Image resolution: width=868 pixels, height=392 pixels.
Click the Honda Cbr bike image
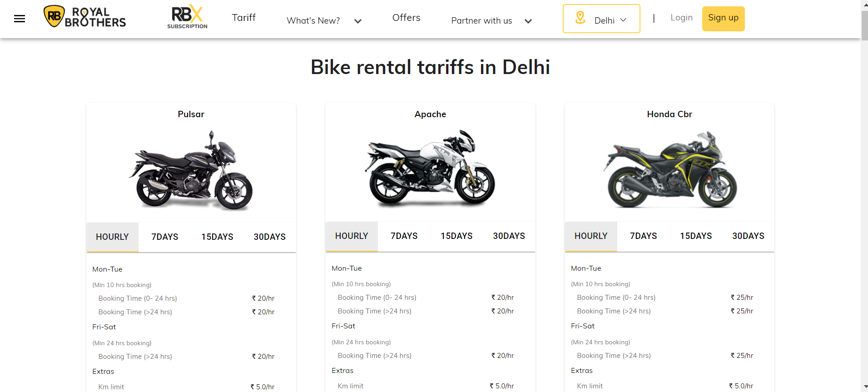pyautogui.click(x=670, y=169)
